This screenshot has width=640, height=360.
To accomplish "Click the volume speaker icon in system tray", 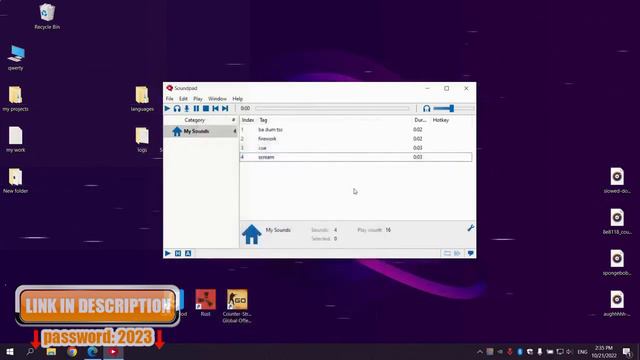I will click(x=569, y=351).
